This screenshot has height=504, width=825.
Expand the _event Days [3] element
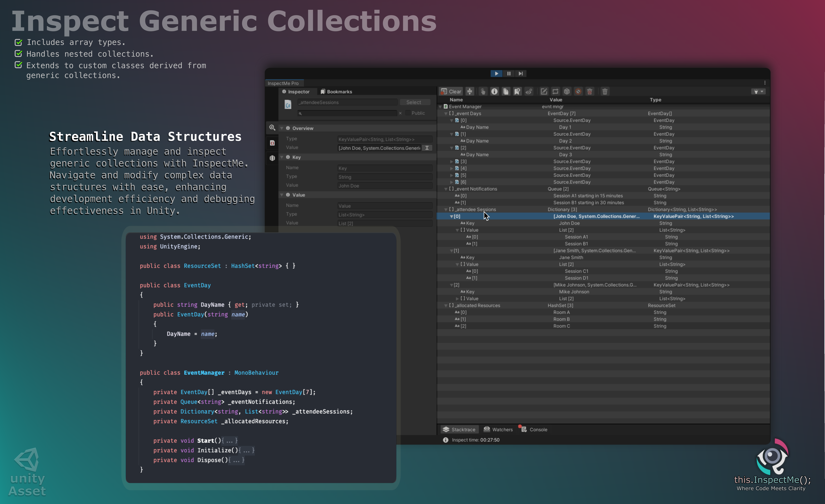(x=452, y=161)
